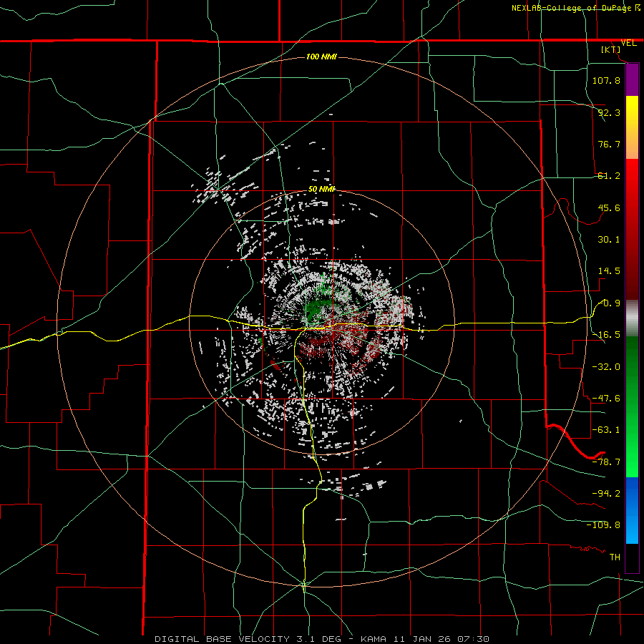This screenshot has height=644, width=644.
Task: Select the -16.5 legend value
Action: pyautogui.click(x=606, y=335)
